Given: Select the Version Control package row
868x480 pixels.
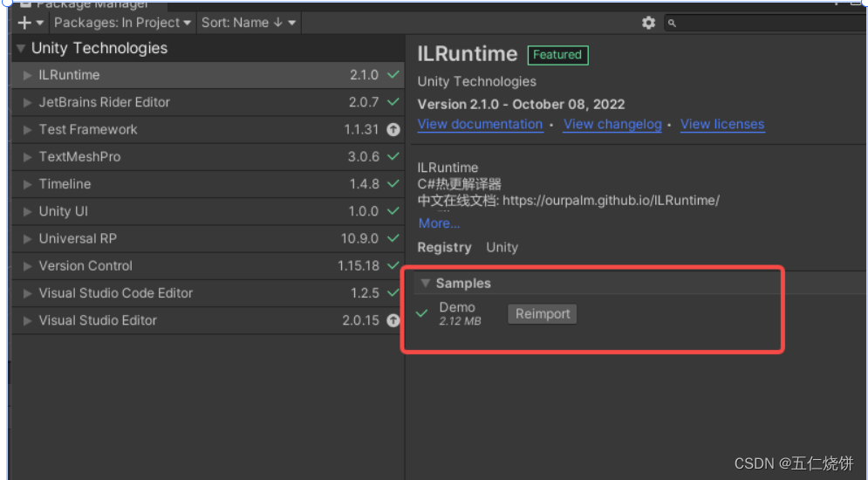Looking at the screenshot, I should [208, 265].
